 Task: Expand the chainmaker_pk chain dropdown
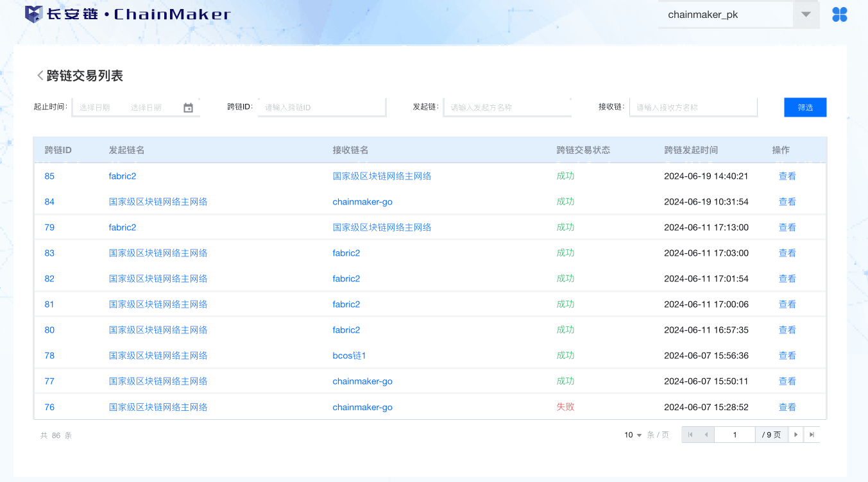click(x=806, y=15)
